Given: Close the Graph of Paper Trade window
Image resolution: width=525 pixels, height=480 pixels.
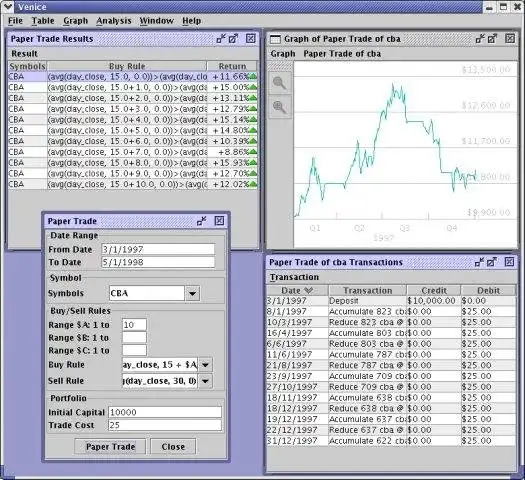Looking at the screenshot, I should [510, 38].
